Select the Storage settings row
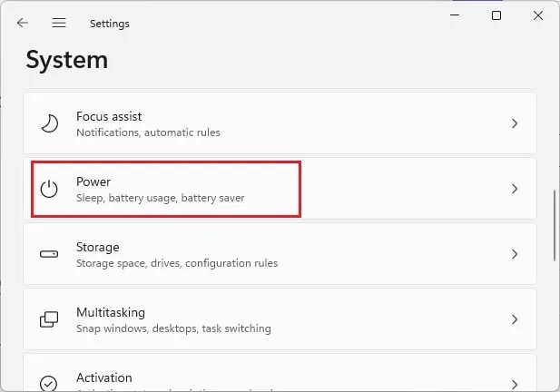The height and width of the screenshot is (392, 560). (280, 254)
